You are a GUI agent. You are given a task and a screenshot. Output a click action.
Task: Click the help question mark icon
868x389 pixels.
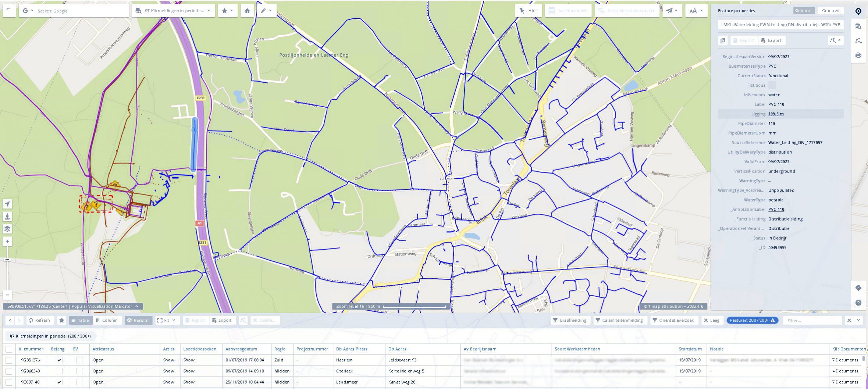[x=858, y=303]
